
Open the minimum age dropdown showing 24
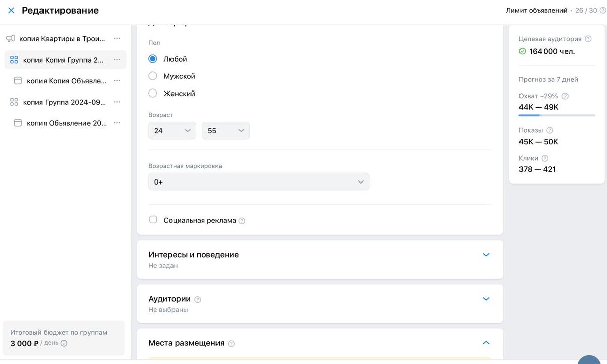172,131
